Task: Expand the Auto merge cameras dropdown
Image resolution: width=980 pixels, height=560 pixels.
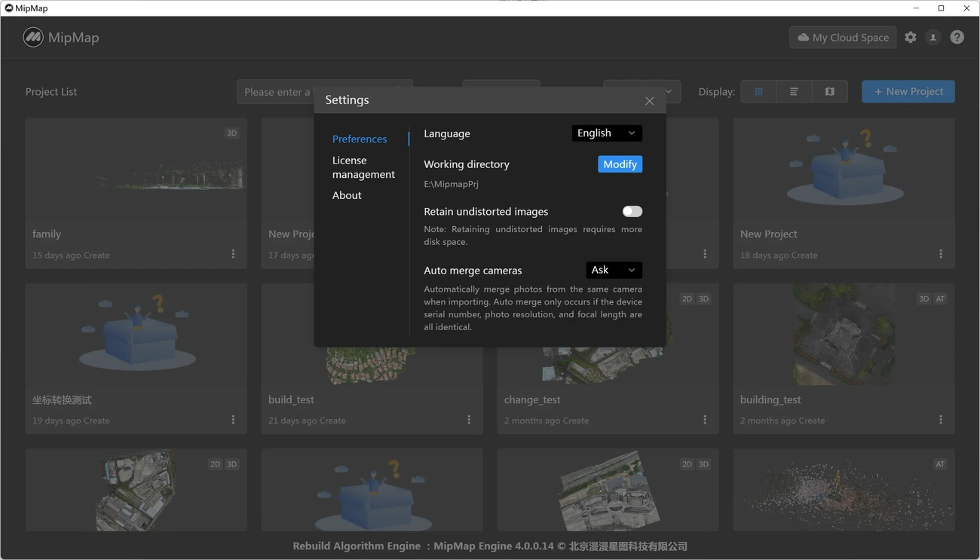Action: pos(614,270)
